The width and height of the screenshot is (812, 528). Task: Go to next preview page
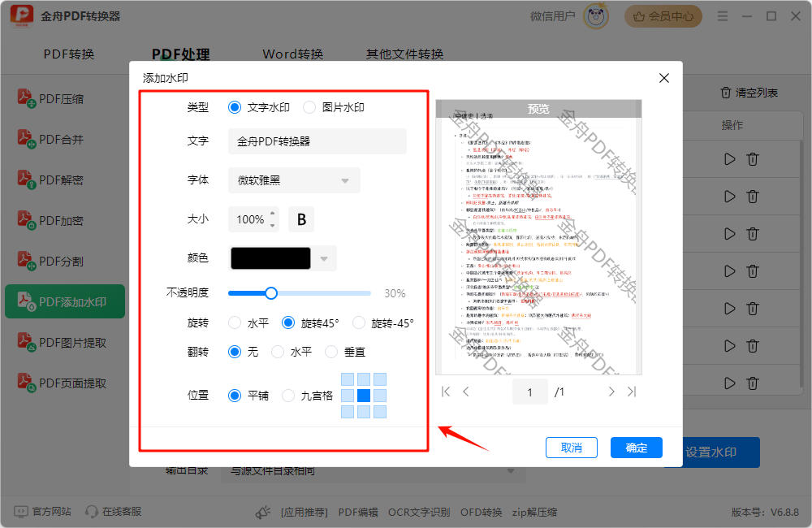pos(611,392)
